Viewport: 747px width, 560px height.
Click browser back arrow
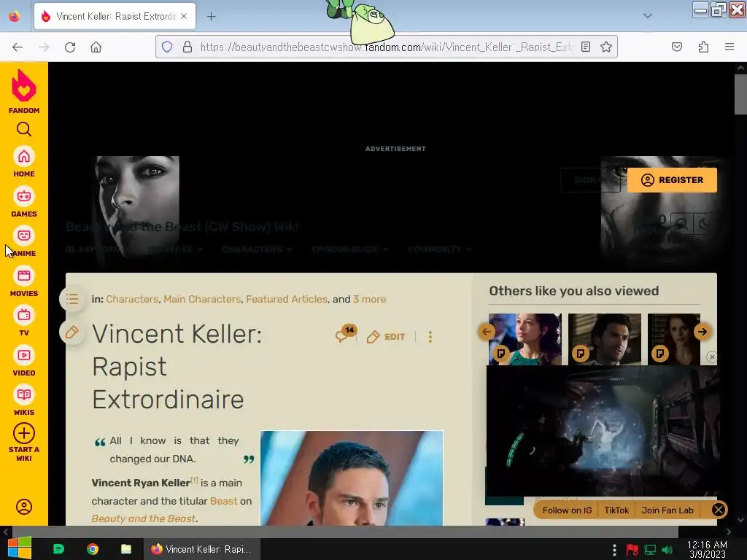pos(18,47)
